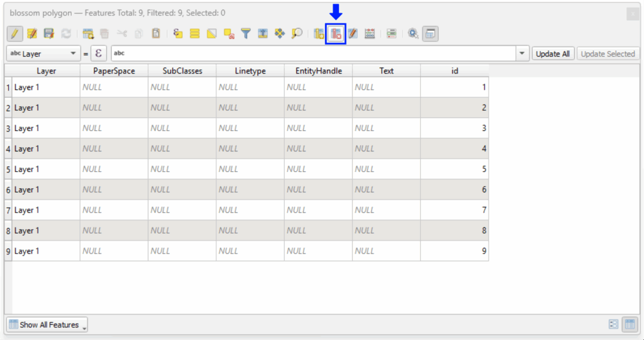The width and height of the screenshot is (644, 340).
Task: Click the Select all features icon
Action: tap(195, 33)
